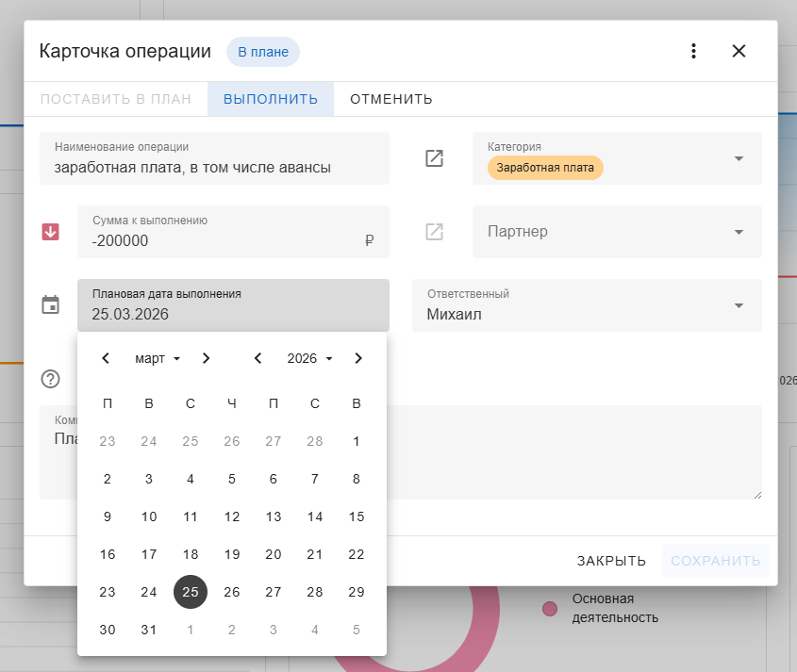Go to next month in date picker
797x672 pixels.
(207, 358)
